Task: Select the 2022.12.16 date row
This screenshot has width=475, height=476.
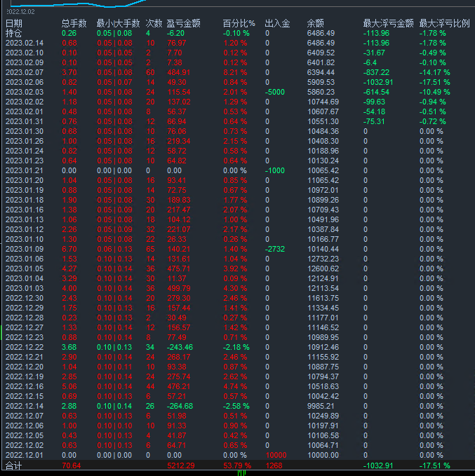Action: [25, 386]
